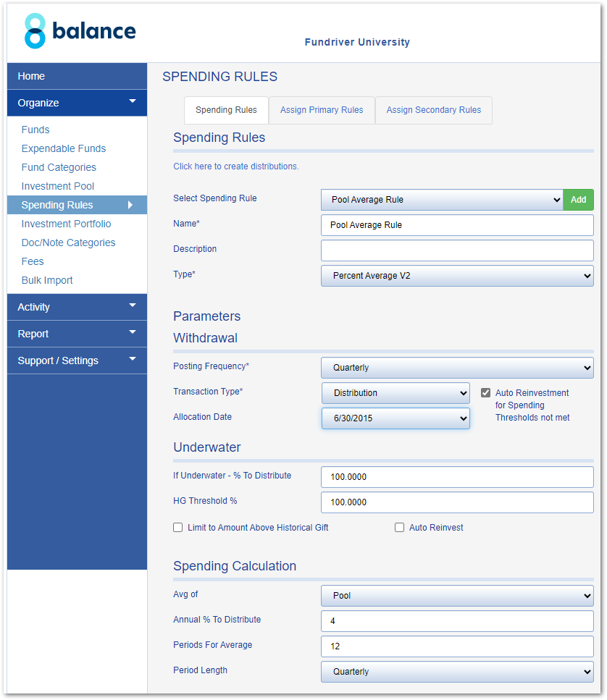Click HG Threshold % field
This screenshot has height=700, width=607.
[457, 502]
